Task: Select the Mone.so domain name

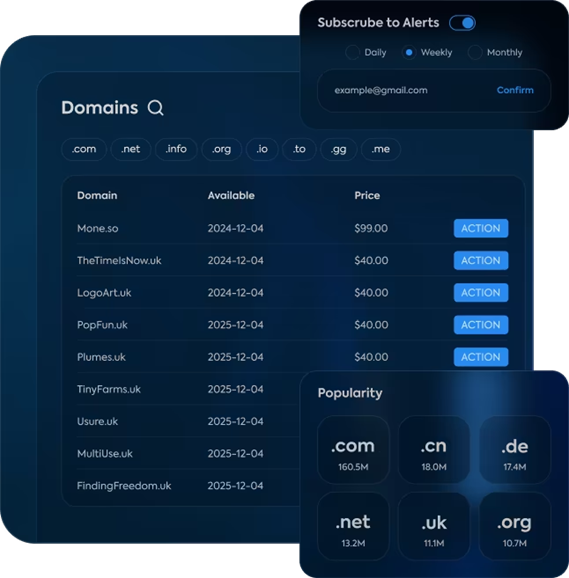Action: 98,229
